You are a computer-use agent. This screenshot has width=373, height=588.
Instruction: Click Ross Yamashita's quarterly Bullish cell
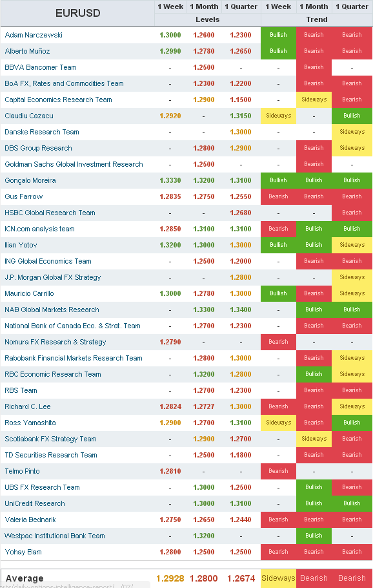(x=352, y=422)
